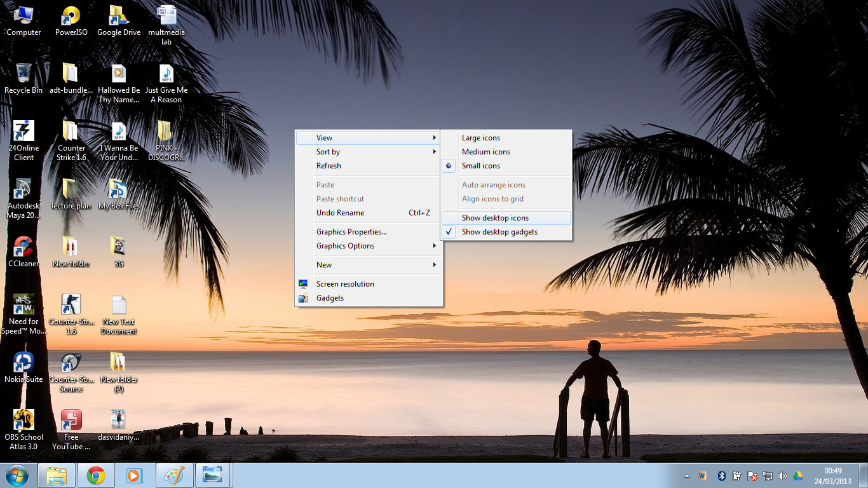This screenshot has height=488, width=868.
Task: Select the adt-bundle folder icon
Action: coord(71,79)
